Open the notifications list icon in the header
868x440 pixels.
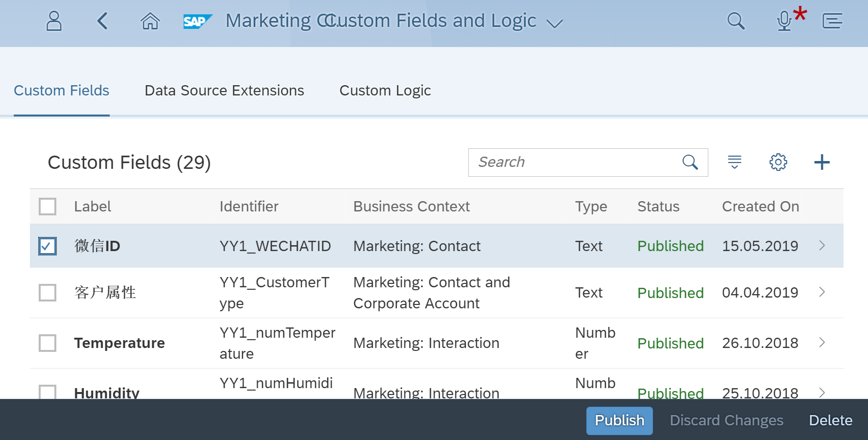point(832,22)
